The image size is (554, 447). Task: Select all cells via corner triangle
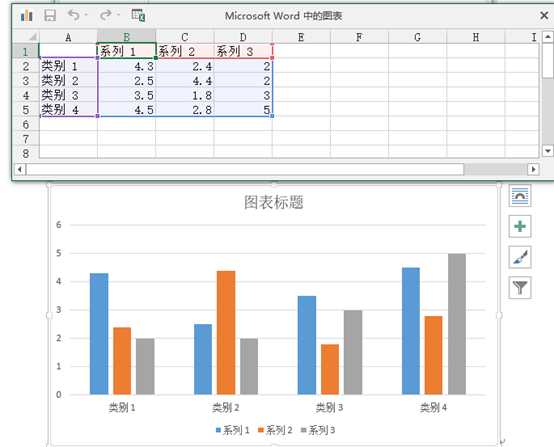coord(33,36)
